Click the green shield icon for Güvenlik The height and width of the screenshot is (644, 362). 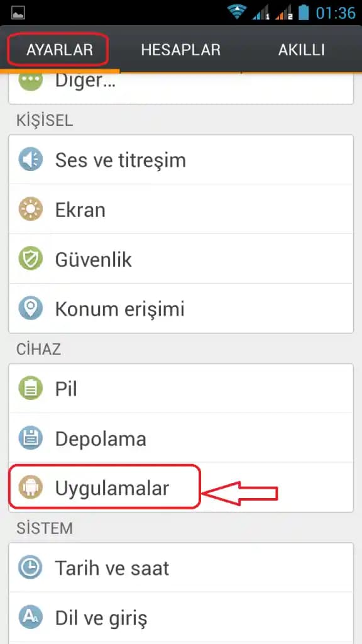point(31,259)
